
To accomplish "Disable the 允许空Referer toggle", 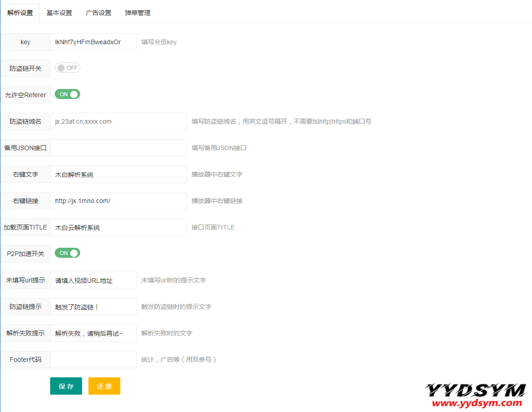I will tap(67, 94).
